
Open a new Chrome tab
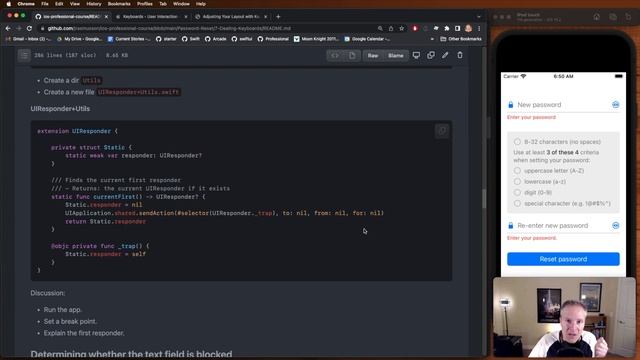pos(278,17)
